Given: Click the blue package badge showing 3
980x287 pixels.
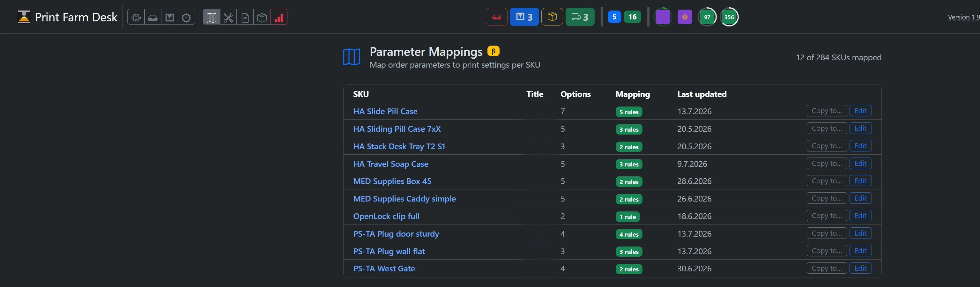Looking at the screenshot, I should 524,17.
